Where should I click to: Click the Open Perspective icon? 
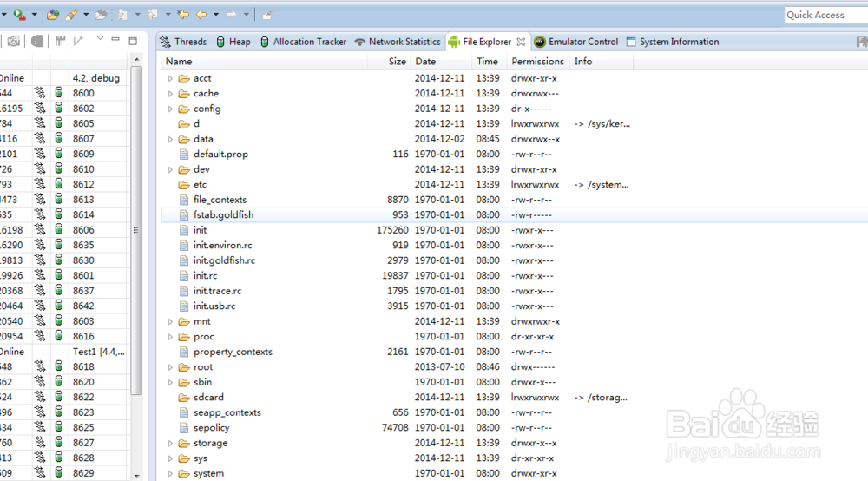pos(266,15)
